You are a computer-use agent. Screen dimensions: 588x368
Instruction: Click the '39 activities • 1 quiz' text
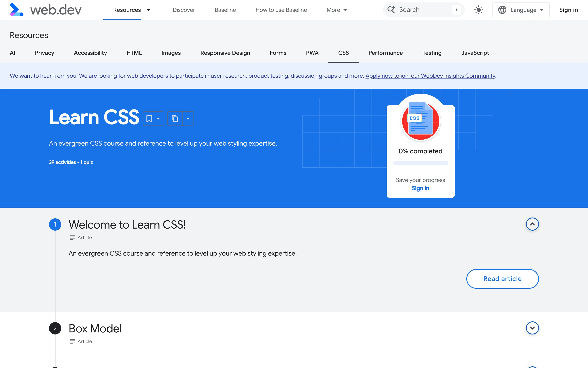point(71,162)
